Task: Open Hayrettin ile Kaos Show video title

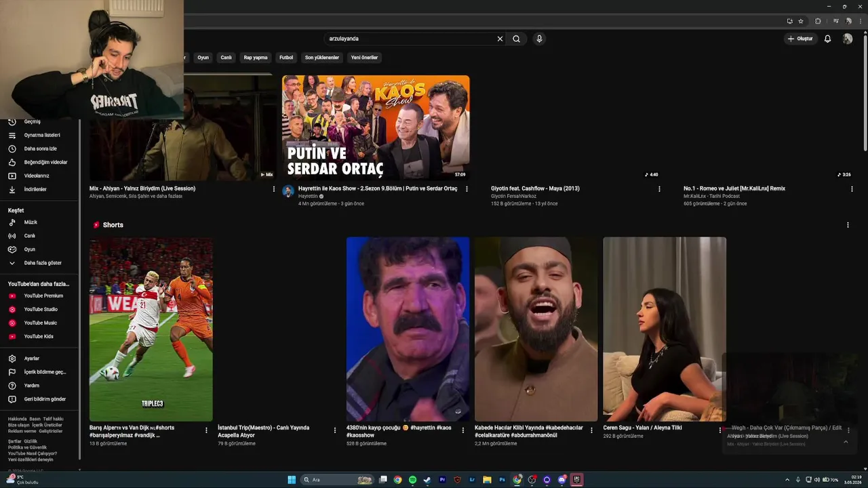Action: (378, 188)
